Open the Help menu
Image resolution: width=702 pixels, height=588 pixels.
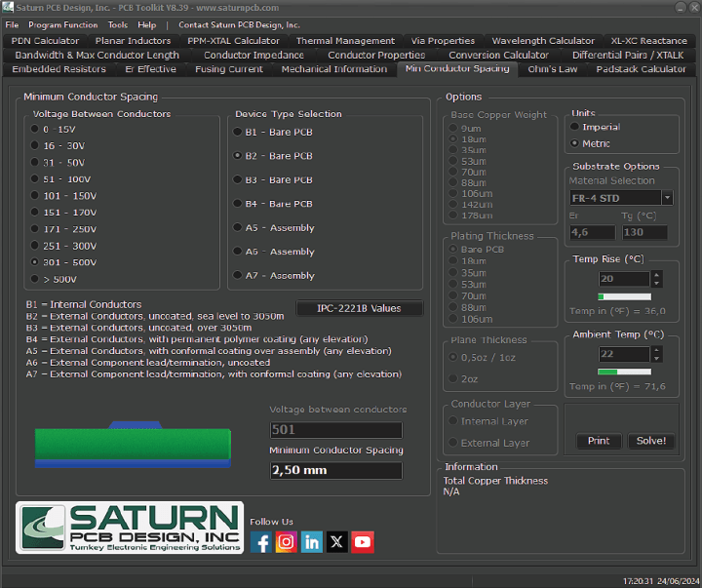(147, 24)
